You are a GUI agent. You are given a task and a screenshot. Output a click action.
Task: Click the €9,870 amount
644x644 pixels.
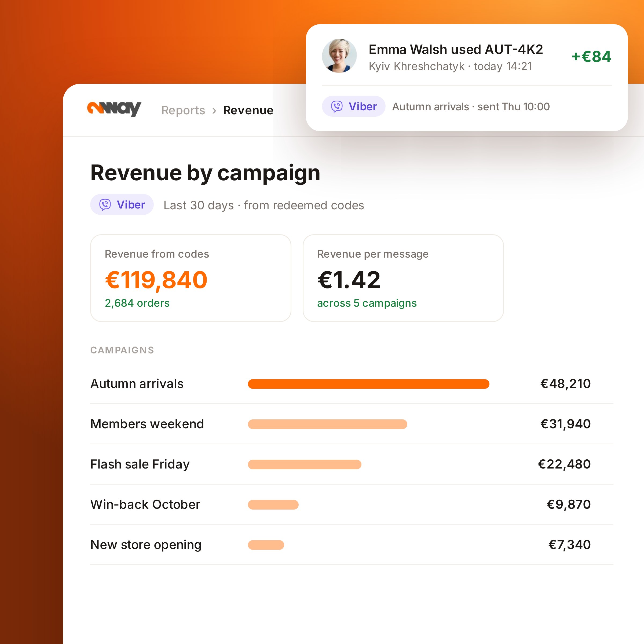569,504
